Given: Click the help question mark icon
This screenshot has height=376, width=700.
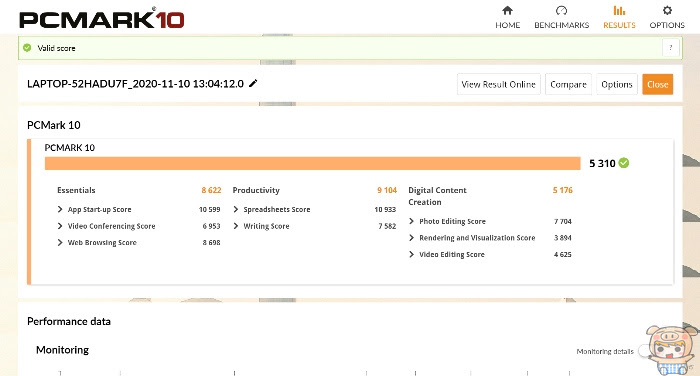Looking at the screenshot, I should coord(671,48).
